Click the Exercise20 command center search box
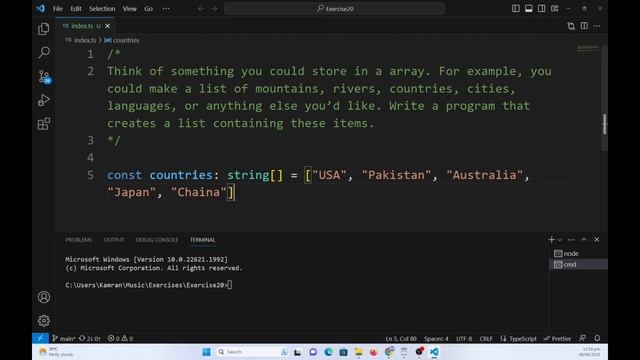 [334, 9]
